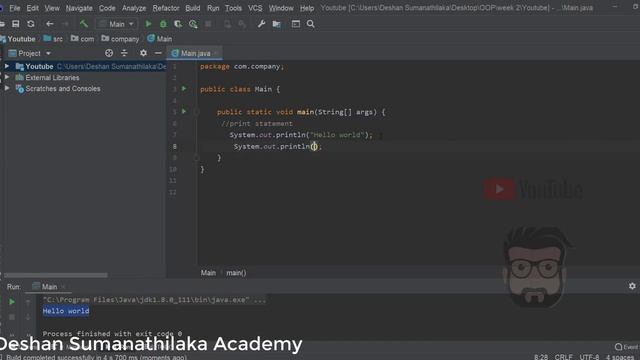
Task: Click the Collapse All icon in Project panel
Action: coord(124,53)
